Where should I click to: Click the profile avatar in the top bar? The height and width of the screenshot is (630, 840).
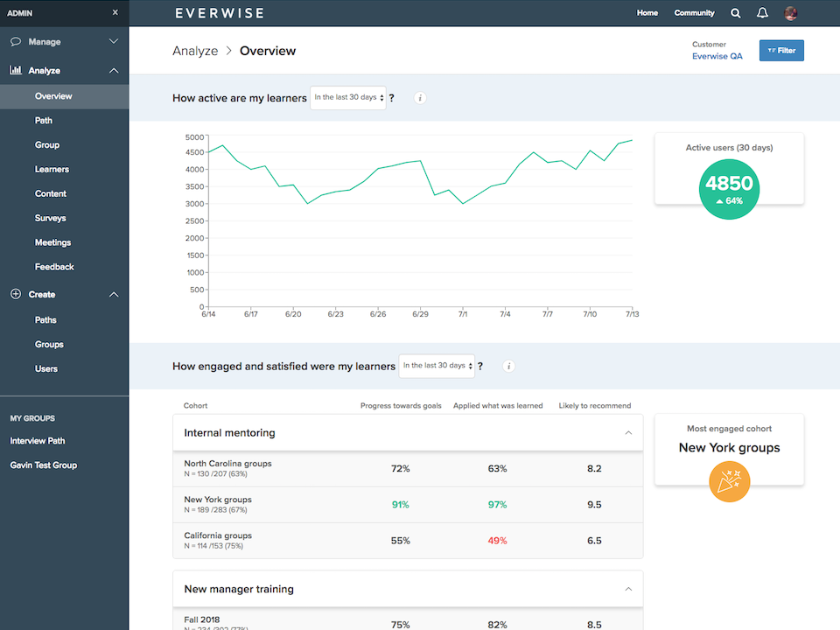(x=790, y=12)
